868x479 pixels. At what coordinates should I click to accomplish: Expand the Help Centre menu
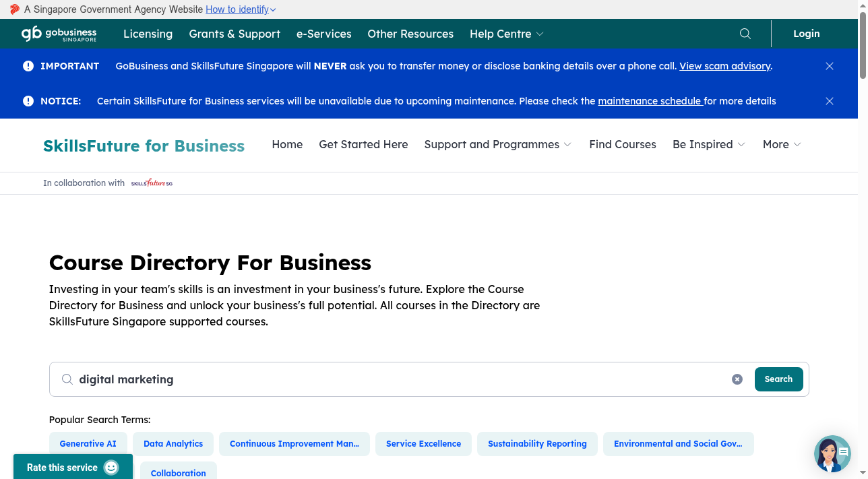[x=507, y=34]
